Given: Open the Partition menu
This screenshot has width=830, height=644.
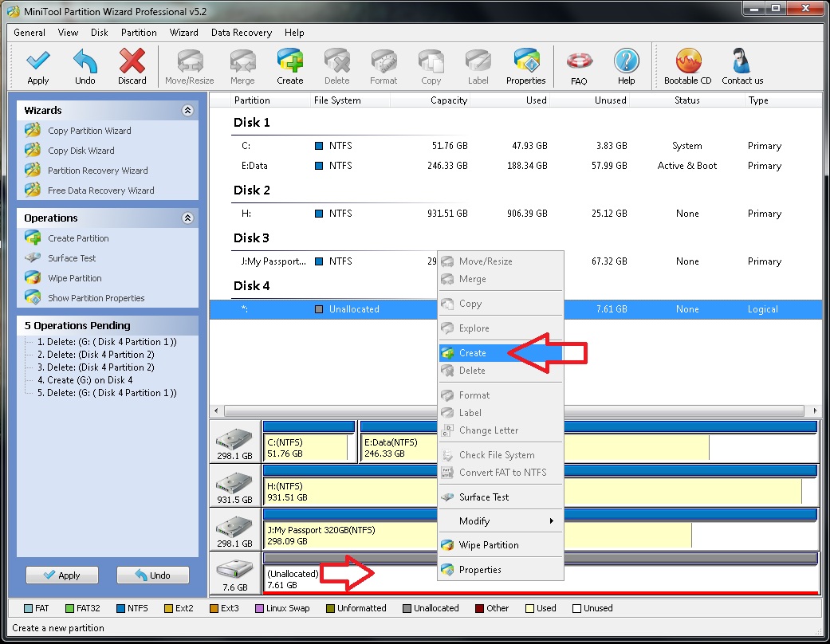Looking at the screenshot, I should (x=139, y=33).
